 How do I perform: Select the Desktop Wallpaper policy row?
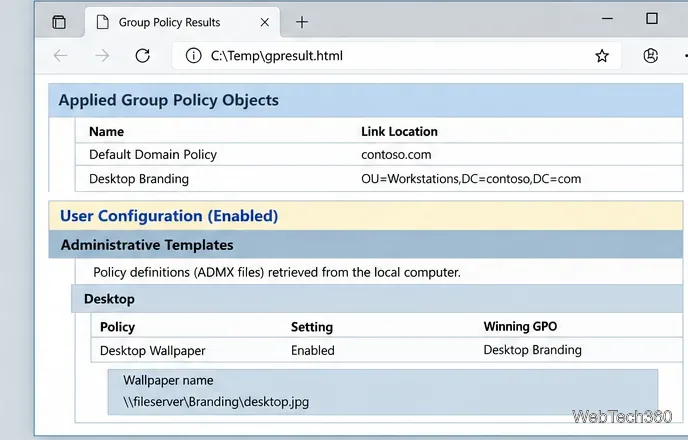click(x=387, y=350)
